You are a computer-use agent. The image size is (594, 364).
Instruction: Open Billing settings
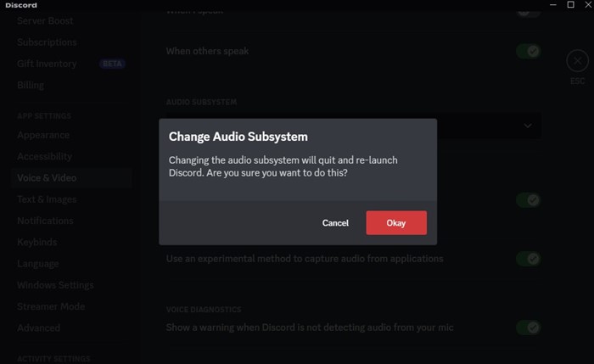pos(31,85)
